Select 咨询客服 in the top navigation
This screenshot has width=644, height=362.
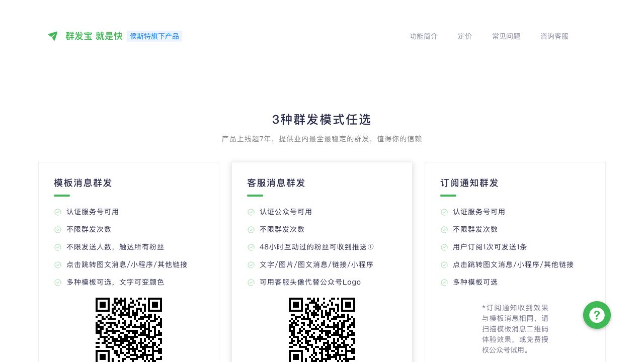554,36
